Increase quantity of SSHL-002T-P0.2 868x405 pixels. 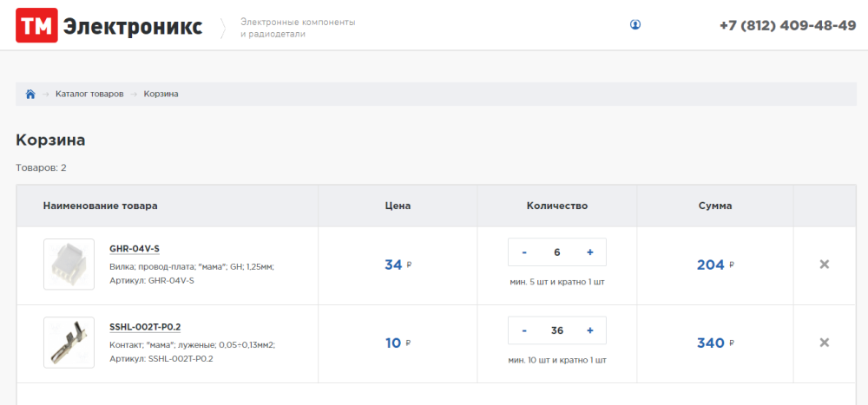point(590,330)
